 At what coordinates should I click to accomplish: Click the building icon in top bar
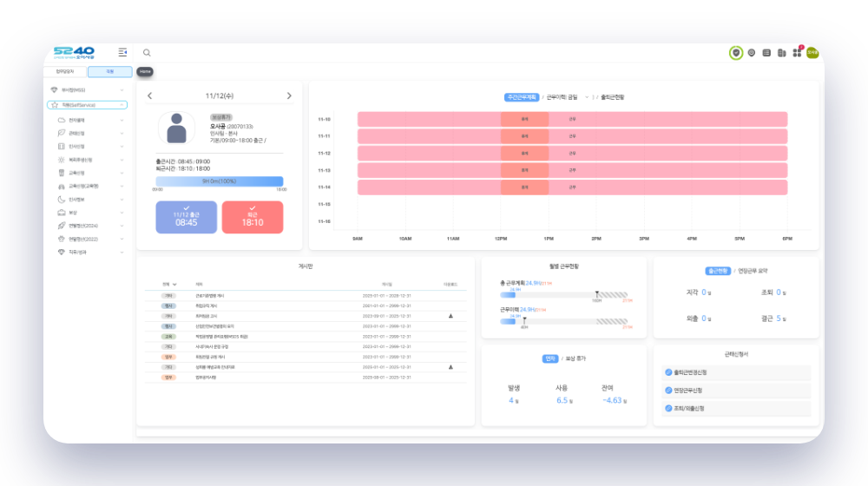point(782,53)
